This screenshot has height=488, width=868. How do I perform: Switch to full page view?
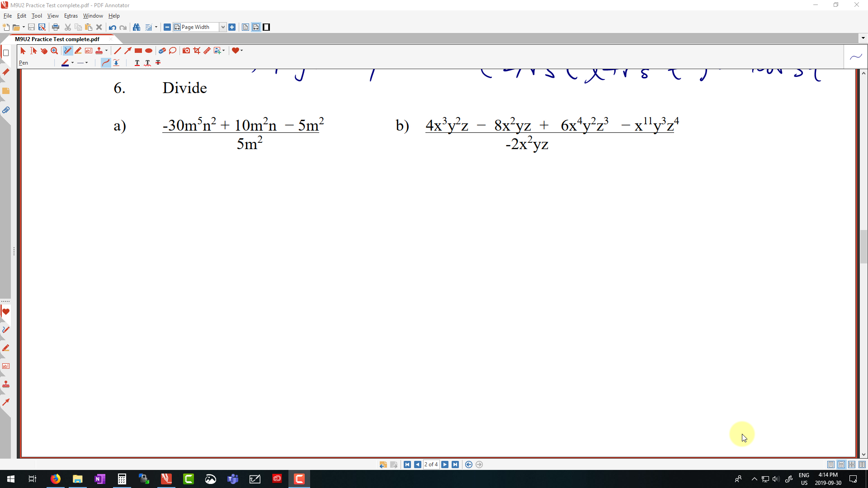245,27
